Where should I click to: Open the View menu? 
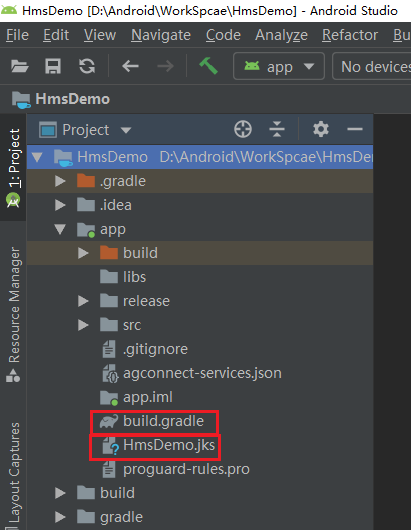point(100,35)
